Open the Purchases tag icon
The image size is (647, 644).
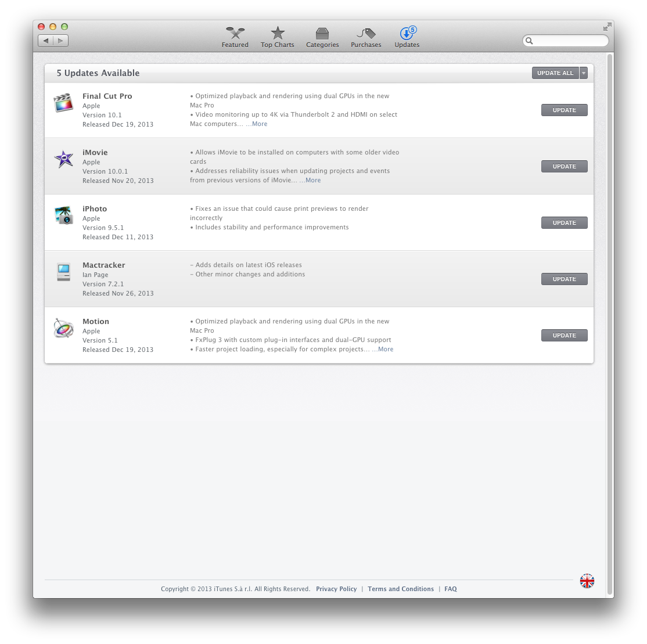(366, 33)
